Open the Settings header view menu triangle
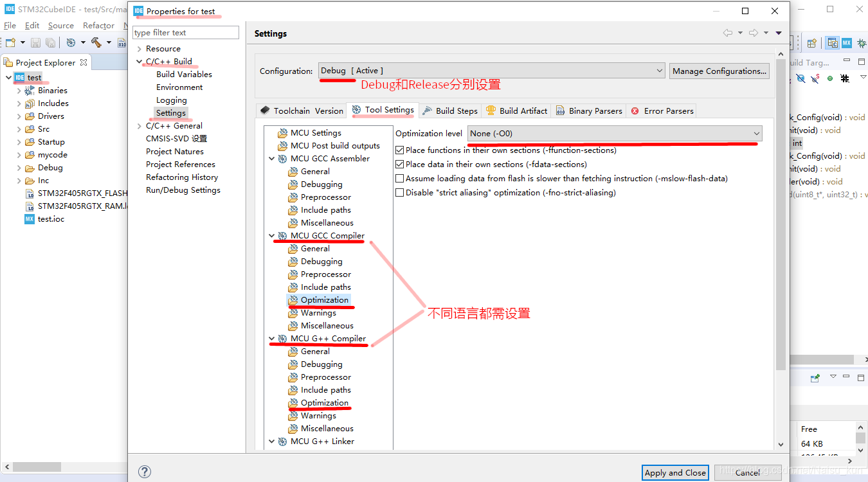The image size is (868, 482). click(779, 33)
